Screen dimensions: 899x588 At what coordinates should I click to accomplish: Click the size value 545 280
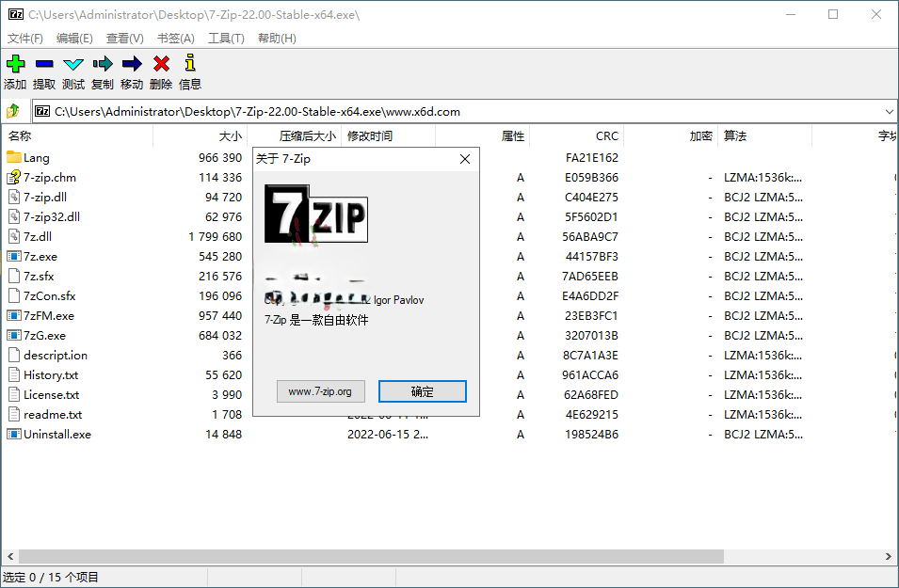220,257
